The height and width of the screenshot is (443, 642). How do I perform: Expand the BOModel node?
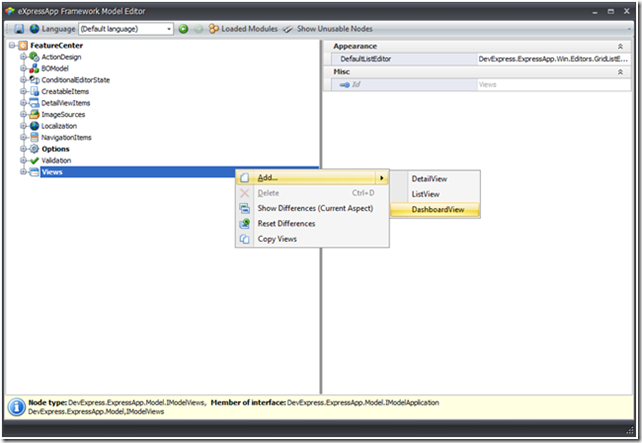23,68
